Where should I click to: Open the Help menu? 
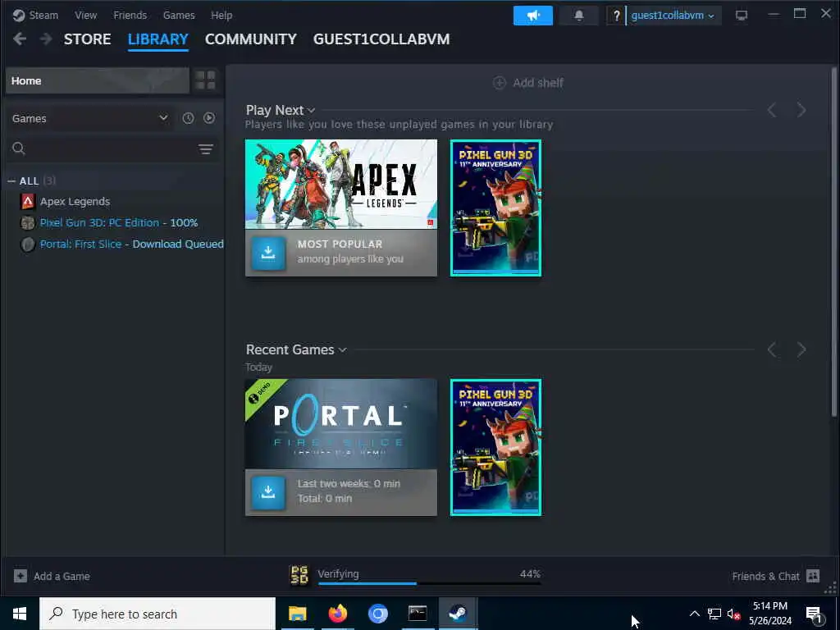(221, 15)
